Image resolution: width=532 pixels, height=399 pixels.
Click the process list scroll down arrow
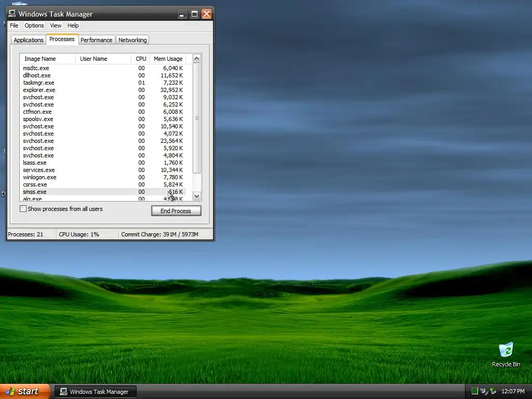(196, 196)
